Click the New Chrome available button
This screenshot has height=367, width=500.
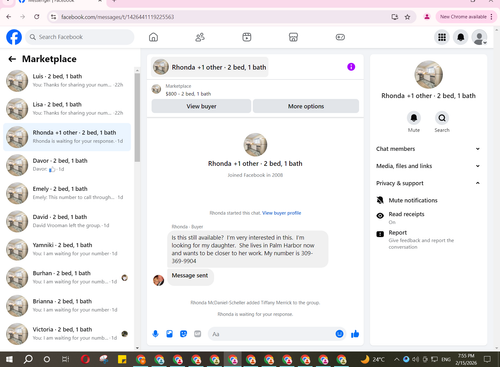coord(466,17)
